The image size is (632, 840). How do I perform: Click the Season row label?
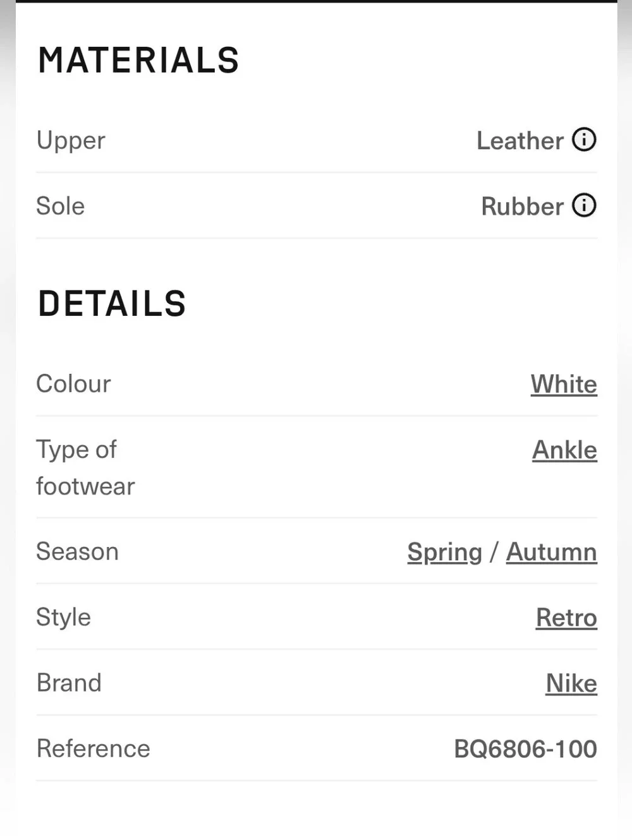coord(77,551)
